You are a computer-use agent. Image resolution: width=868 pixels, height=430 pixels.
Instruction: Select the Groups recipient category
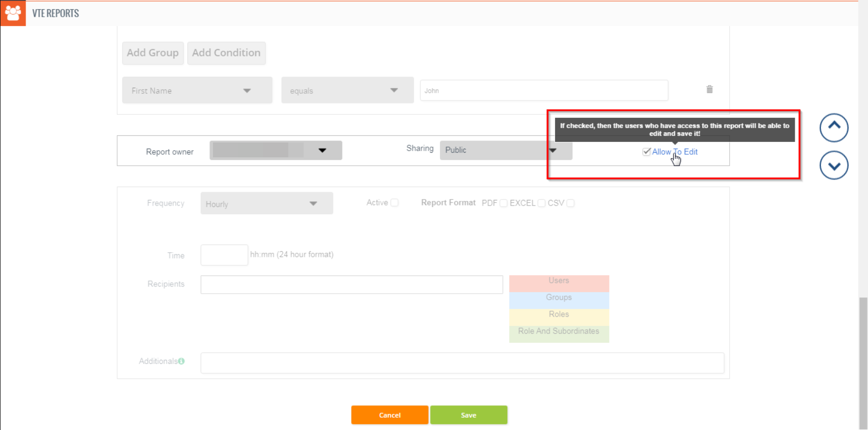pyautogui.click(x=559, y=300)
